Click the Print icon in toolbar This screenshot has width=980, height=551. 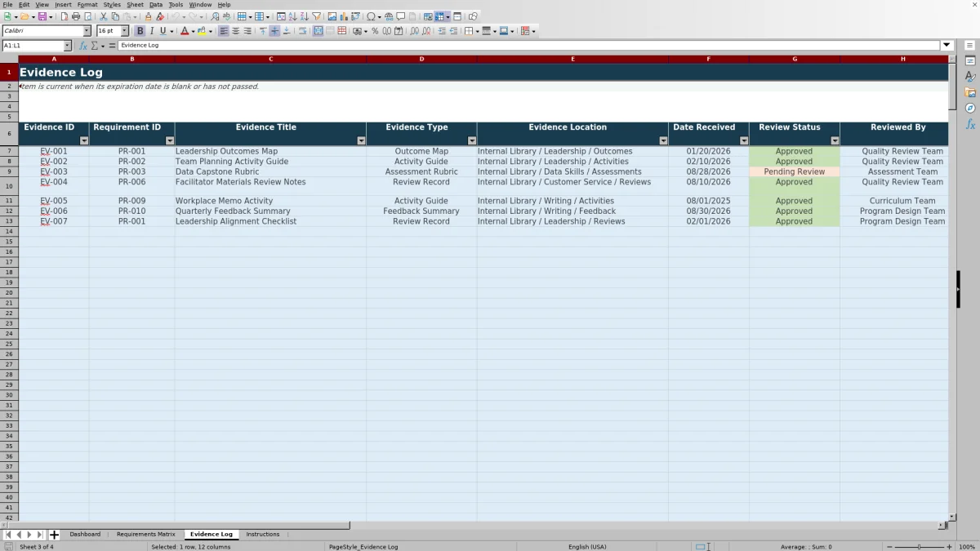click(76, 16)
